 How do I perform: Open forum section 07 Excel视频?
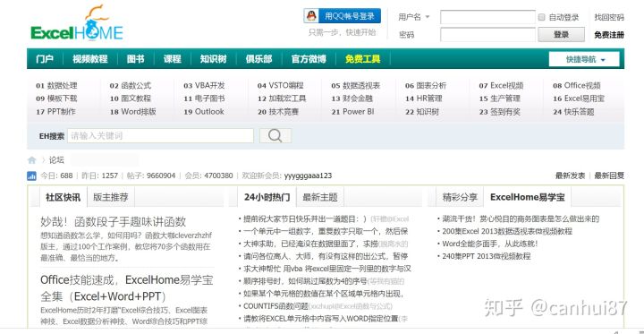(501, 86)
